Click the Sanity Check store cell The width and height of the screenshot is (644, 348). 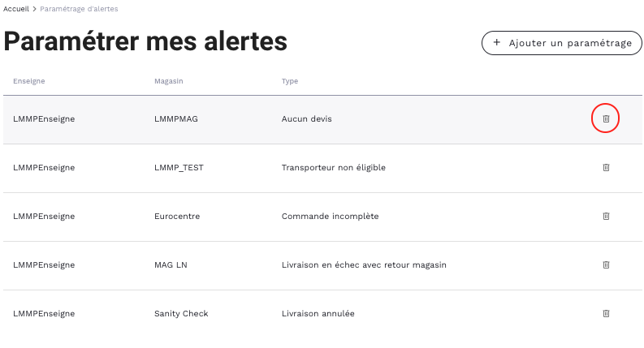[181, 313]
